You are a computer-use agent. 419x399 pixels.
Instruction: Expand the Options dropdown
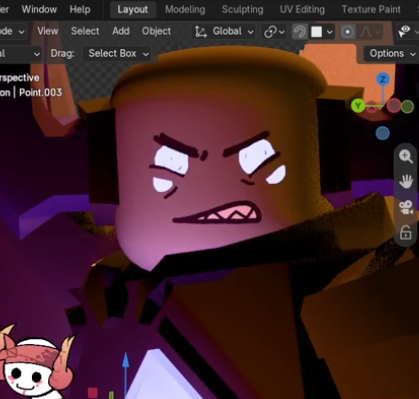tap(391, 54)
